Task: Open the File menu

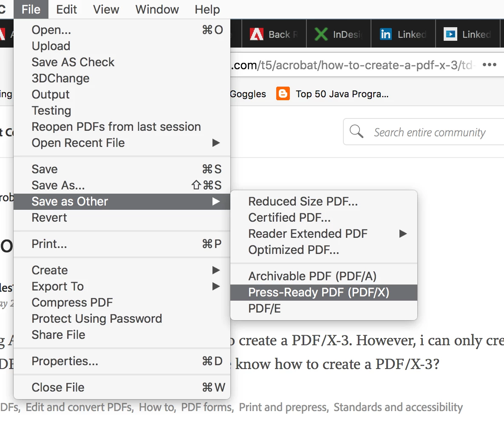Action: click(31, 9)
